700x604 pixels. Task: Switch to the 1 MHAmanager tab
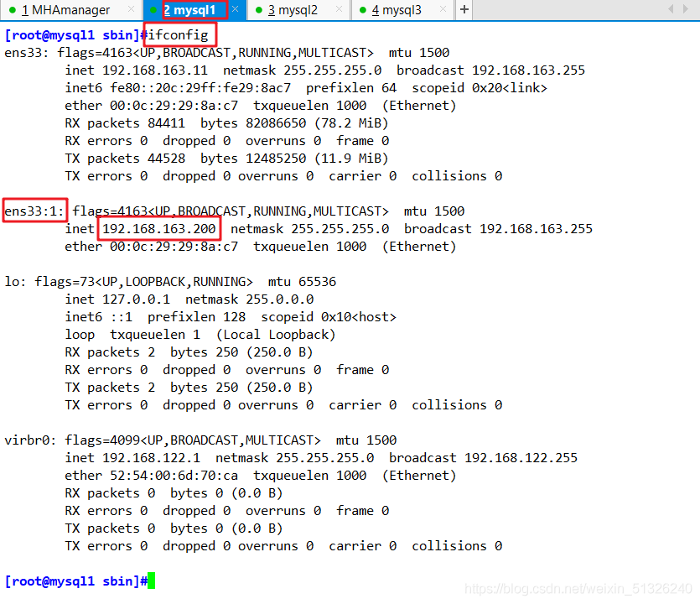(x=71, y=9)
